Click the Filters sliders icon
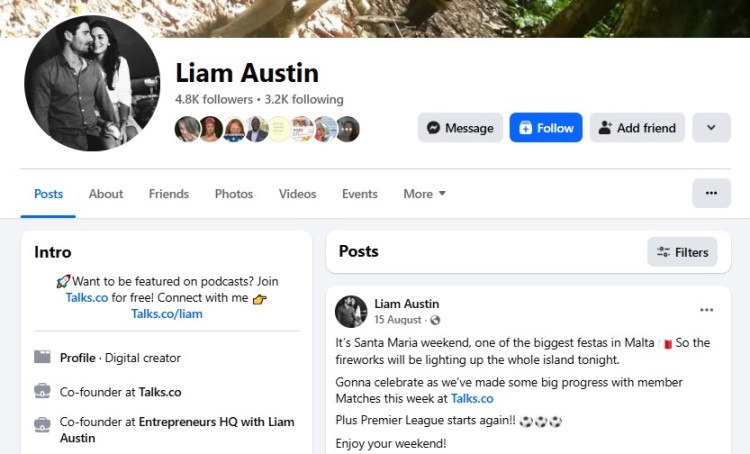This screenshot has height=454, width=750. tap(663, 252)
